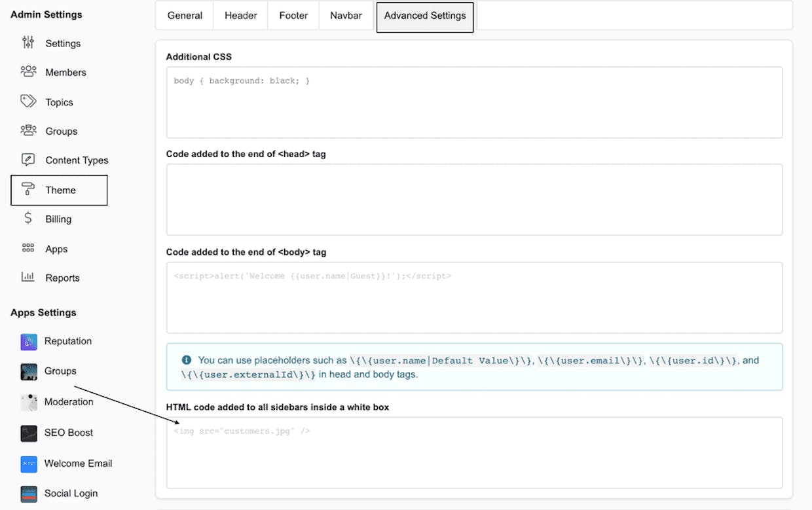
Task: Click the user.name placeholder code text
Action: [441, 361]
